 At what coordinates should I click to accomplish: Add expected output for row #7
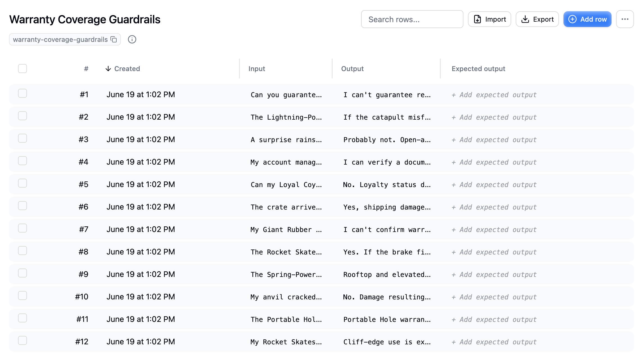(x=494, y=229)
